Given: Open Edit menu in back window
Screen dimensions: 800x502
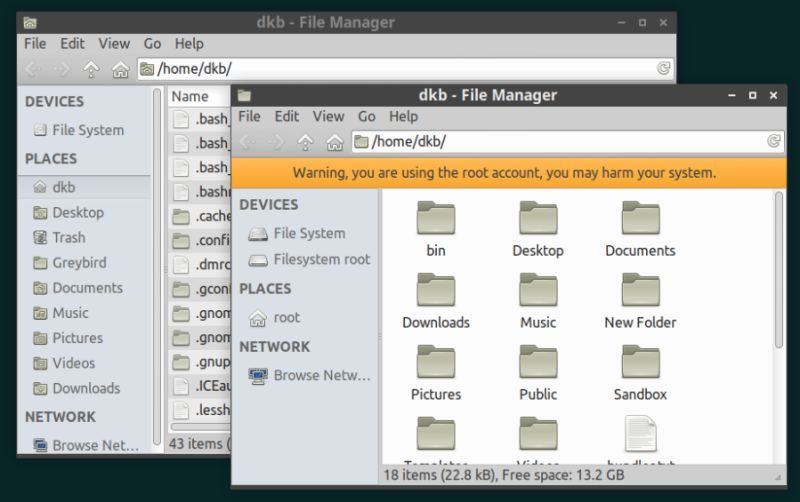Looking at the screenshot, I should tap(72, 43).
